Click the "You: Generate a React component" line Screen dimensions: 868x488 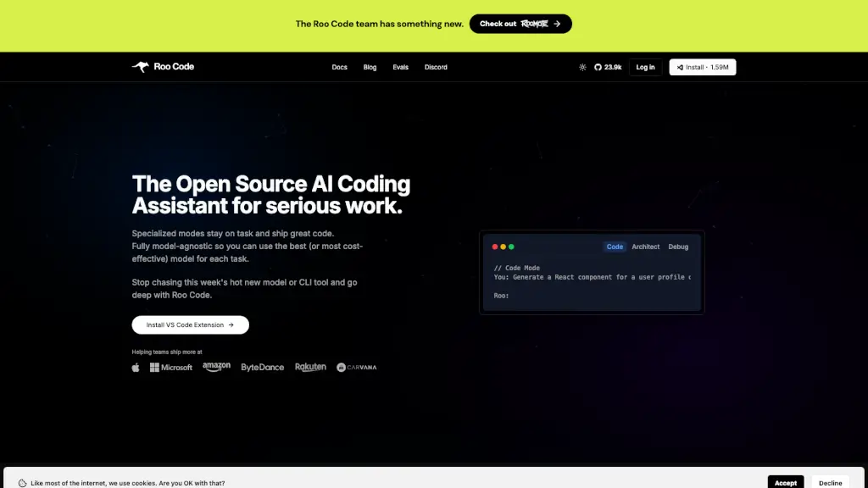593,277
